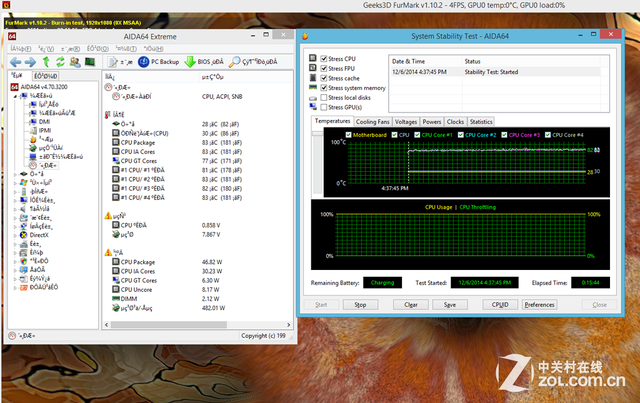Image resolution: width=640 pixels, height=403 pixels.
Task: Switch to the Cooling Fans tab
Action: [x=373, y=122]
